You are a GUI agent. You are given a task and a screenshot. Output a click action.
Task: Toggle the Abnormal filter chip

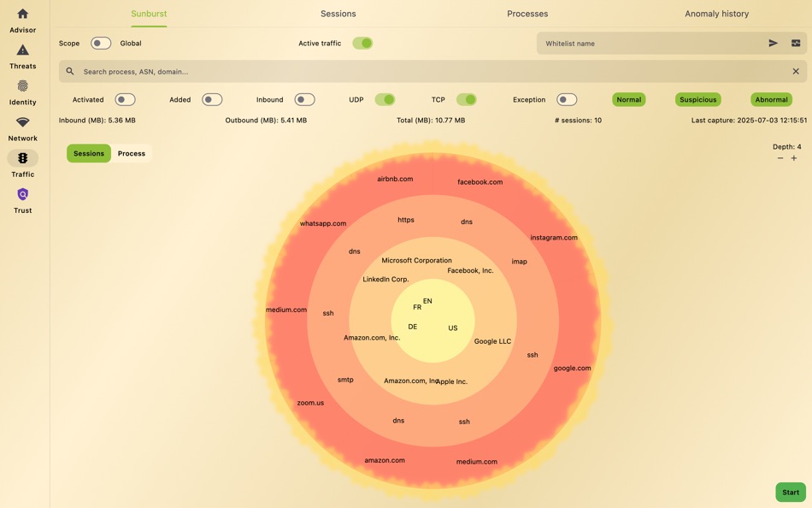click(x=771, y=99)
